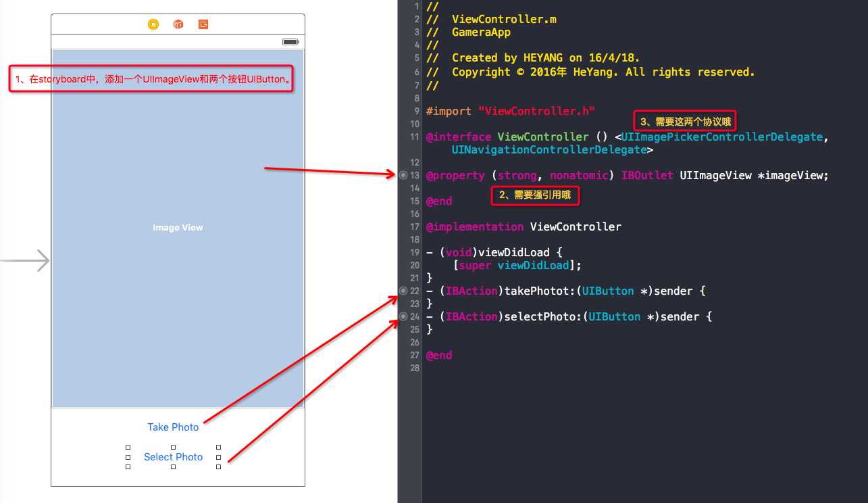Click UINavigationControllerDelegate protocol name
Image resolution: width=868 pixels, height=503 pixels.
coord(548,149)
